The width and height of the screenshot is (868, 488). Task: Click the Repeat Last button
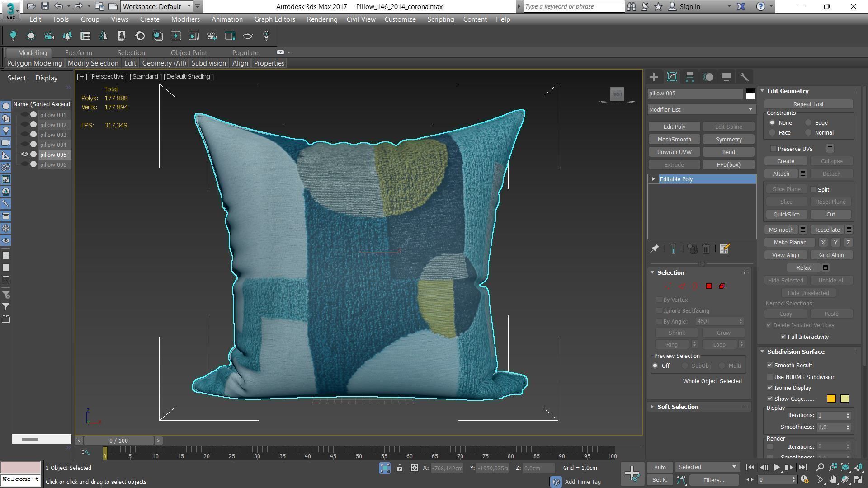click(x=808, y=104)
